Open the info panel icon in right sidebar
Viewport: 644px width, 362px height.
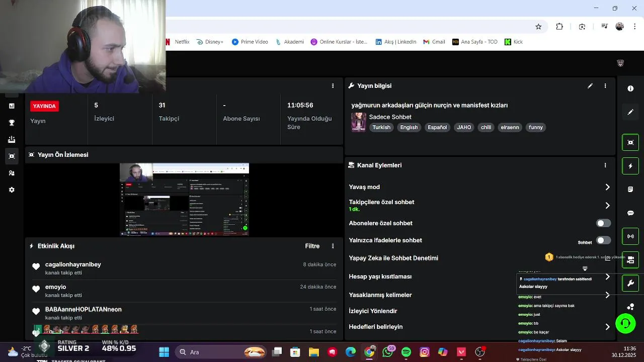630,88
